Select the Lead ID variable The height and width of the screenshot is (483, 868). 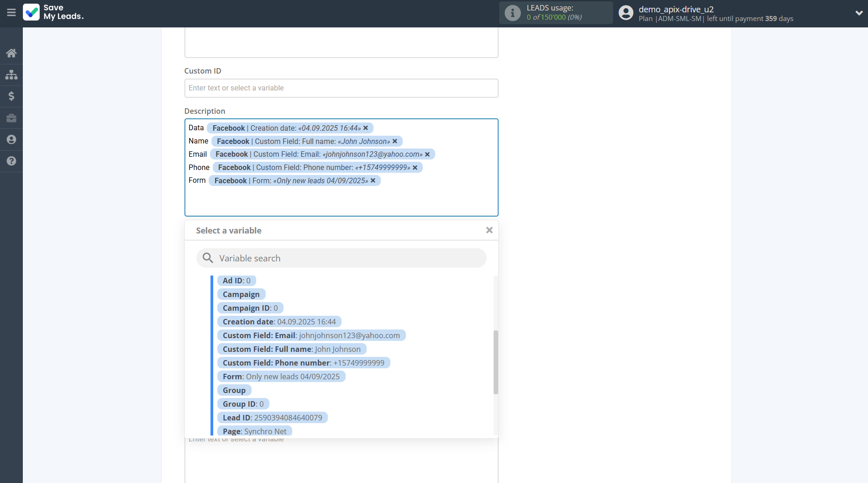[272, 418]
